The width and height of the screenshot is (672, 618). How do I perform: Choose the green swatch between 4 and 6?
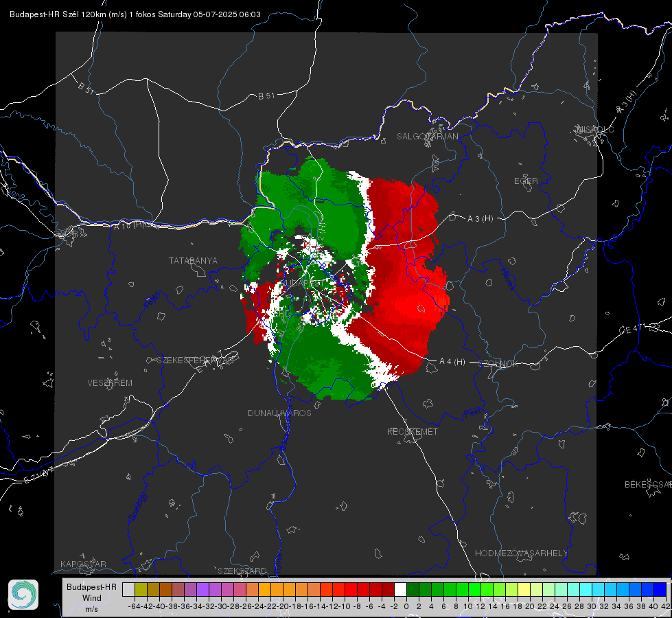coord(437,589)
